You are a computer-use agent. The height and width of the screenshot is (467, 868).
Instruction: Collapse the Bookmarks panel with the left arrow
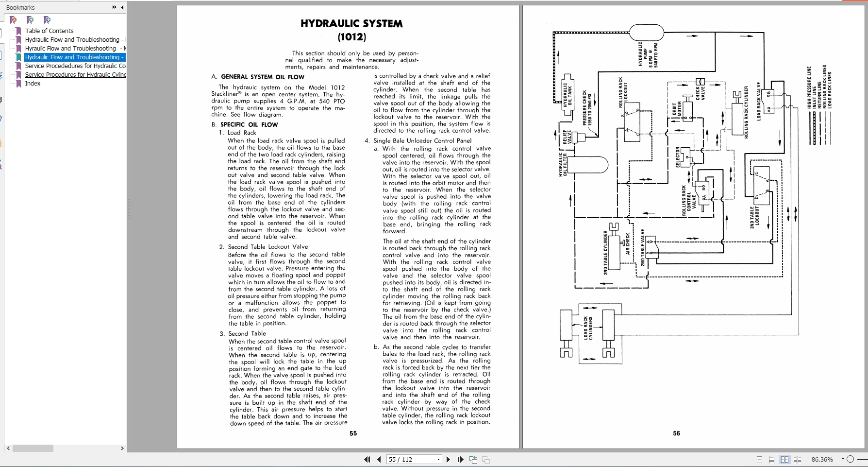point(121,7)
